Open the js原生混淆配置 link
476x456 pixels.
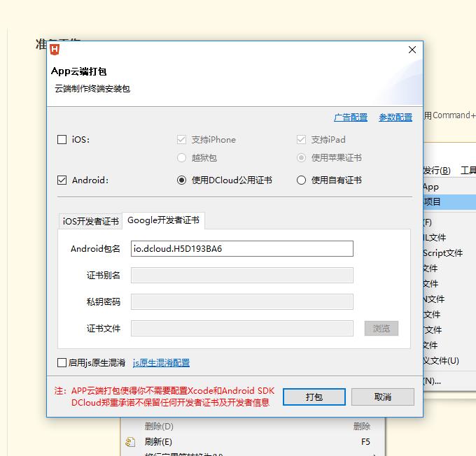coord(161,363)
